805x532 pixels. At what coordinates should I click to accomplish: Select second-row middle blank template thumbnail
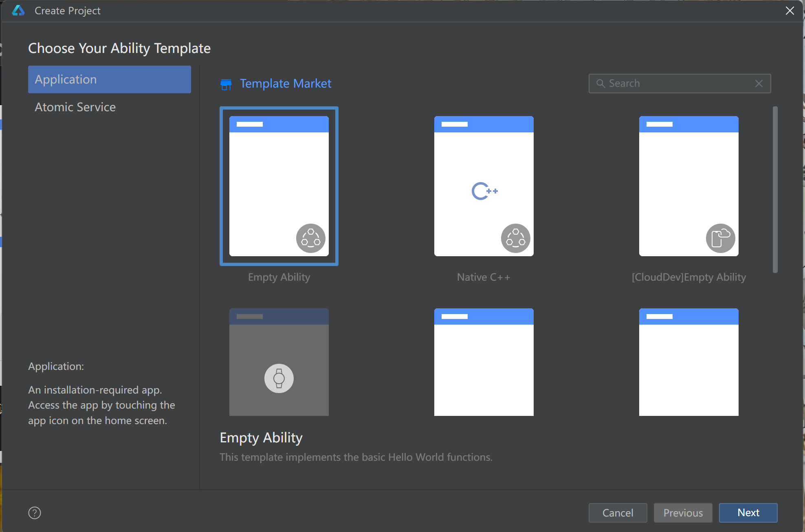(484, 362)
